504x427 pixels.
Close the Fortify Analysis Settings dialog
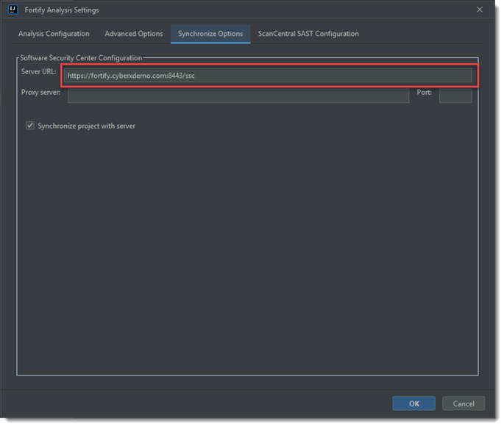(480, 10)
